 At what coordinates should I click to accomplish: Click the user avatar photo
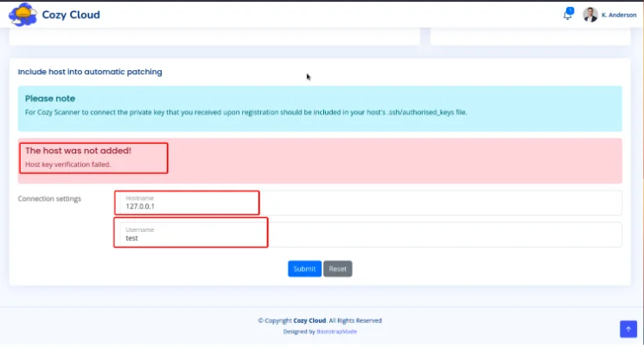point(590,15)
